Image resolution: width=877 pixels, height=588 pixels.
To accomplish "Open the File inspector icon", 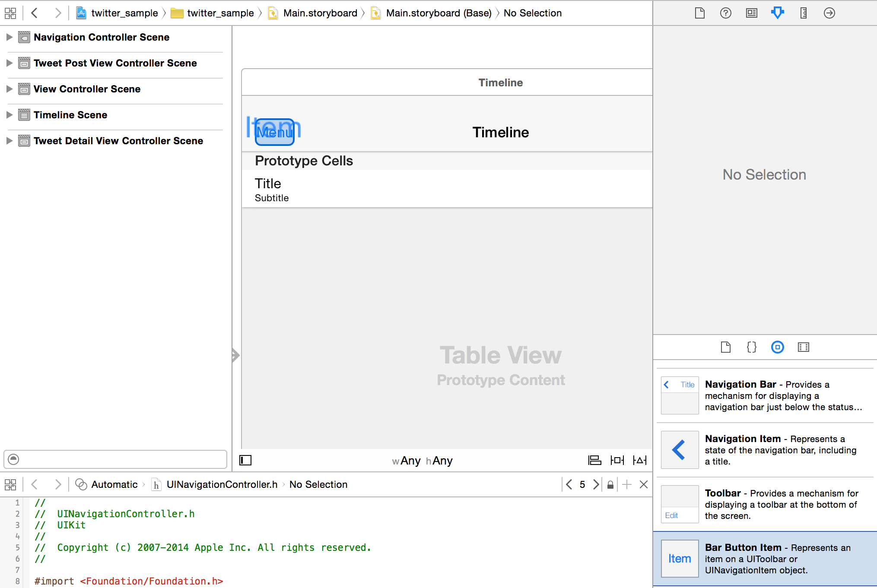I will (699, 13).
